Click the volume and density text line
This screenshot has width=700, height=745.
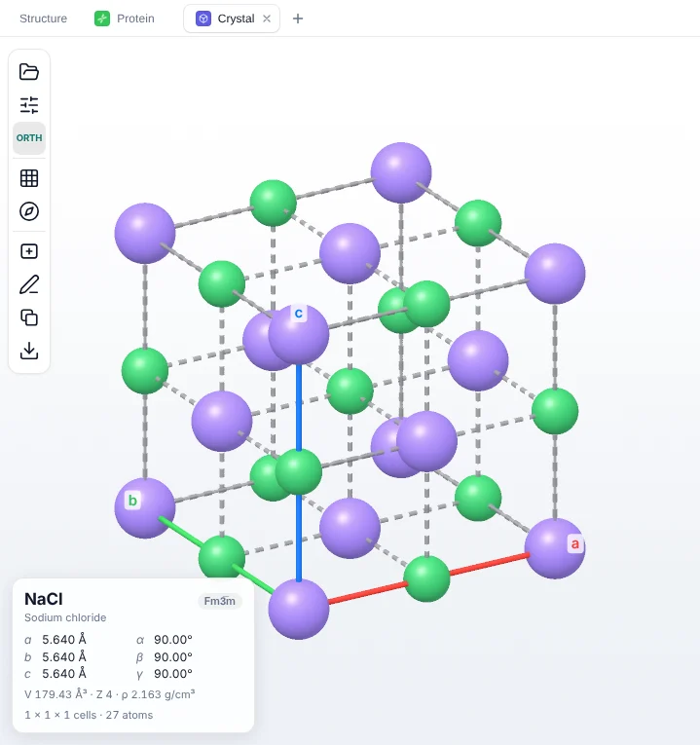click(x=110, y=694)
